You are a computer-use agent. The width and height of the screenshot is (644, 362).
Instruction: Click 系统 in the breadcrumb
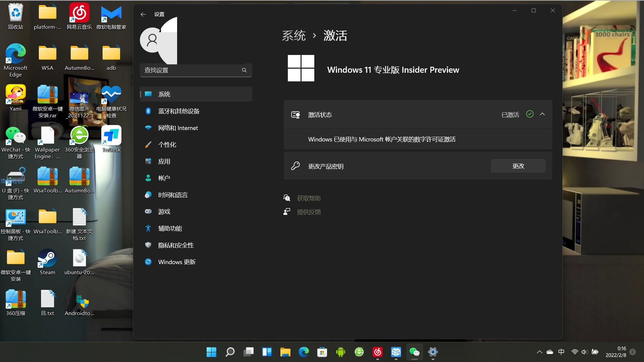[x=294, y=36]
